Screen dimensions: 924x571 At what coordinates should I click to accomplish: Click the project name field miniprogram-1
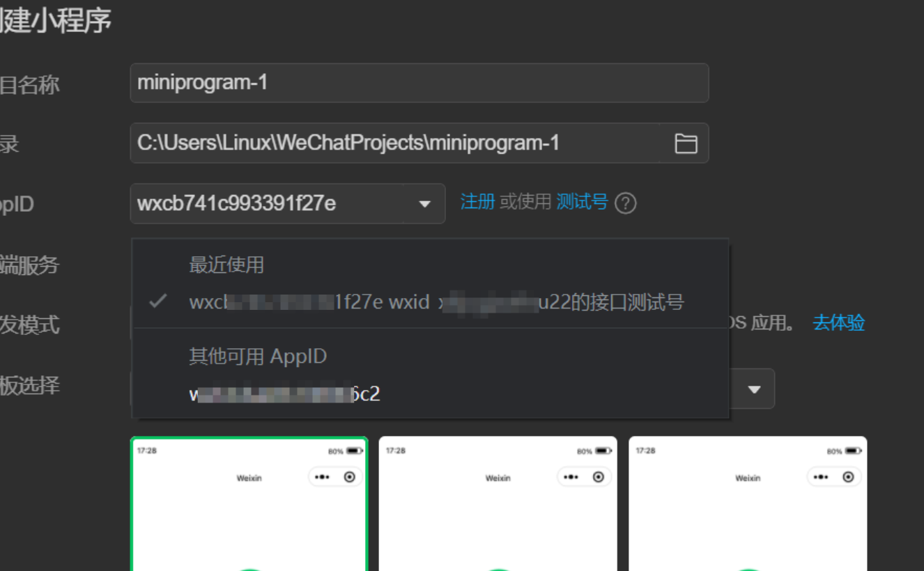419,83
